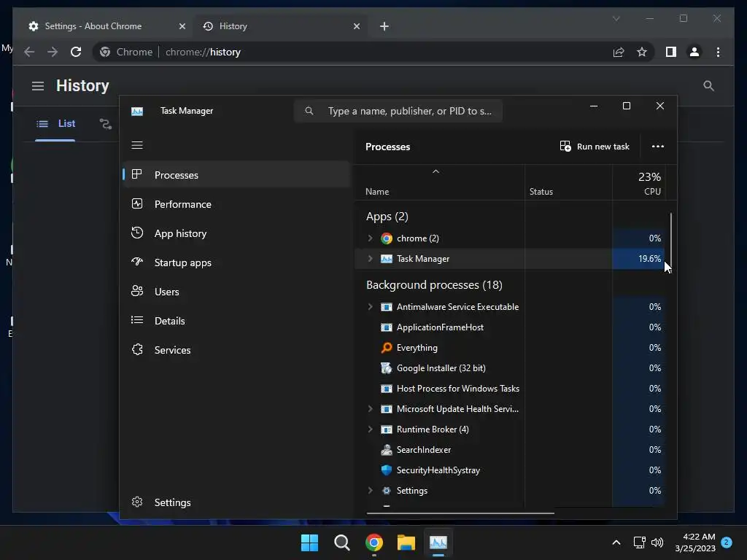The width and height of the screenshot is (747, 560).
Task: Open the Chrome profile avatar menu
Action: [x=694, y=52]
